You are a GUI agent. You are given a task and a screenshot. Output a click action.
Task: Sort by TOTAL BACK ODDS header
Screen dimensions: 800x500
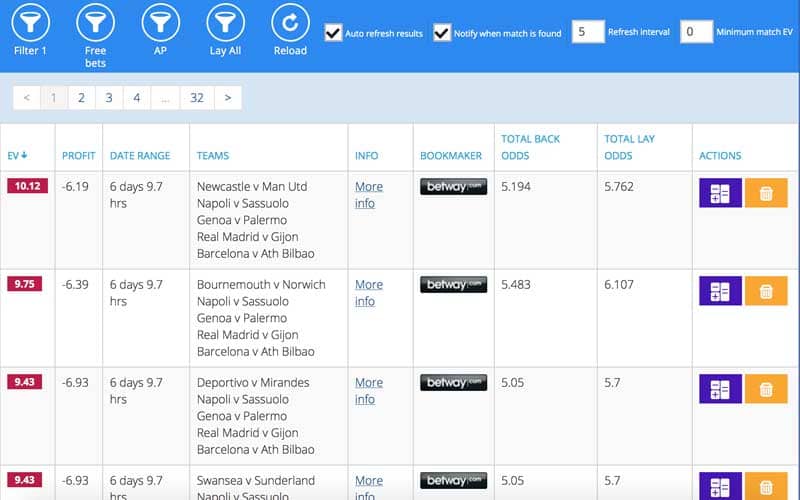(x=531, y=147)
